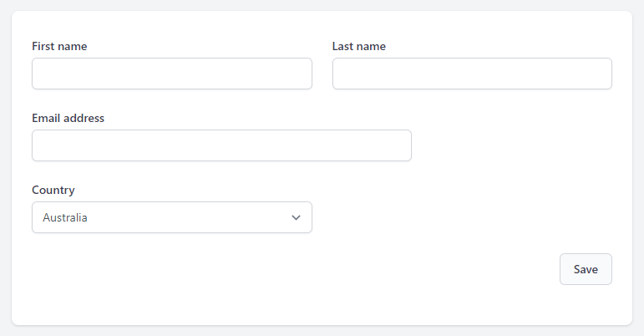This screenshot has width=644, height=336.
Task: Submit the profile details using Save
Action: tap(586, 269)
